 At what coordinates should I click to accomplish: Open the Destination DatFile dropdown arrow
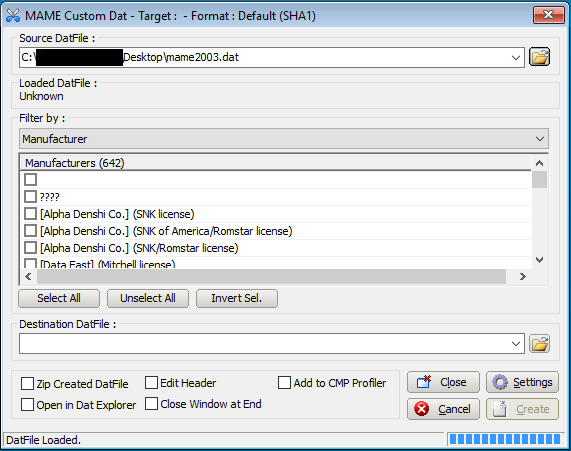(516, 344)
